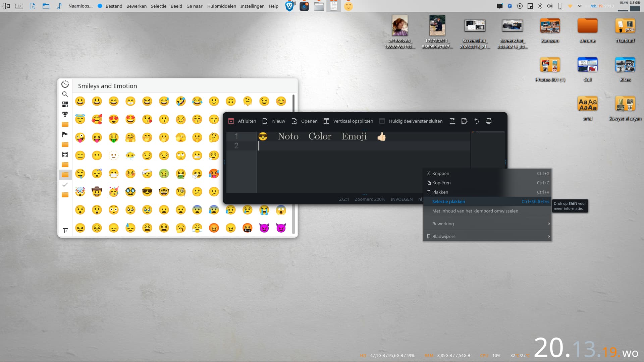Click Afsluiten in the editor toolbar
644x362 pixels.
242,121
